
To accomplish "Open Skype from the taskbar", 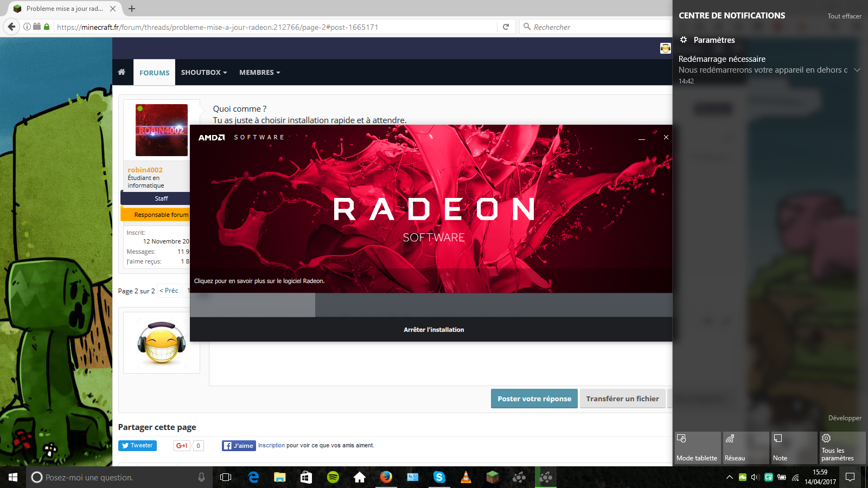I will tap(439, 477).
